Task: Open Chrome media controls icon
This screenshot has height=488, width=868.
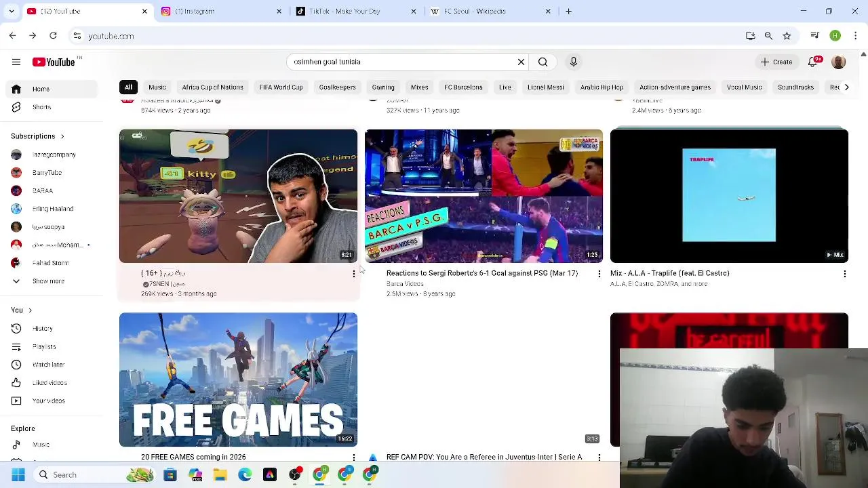Action: [815, 36]
